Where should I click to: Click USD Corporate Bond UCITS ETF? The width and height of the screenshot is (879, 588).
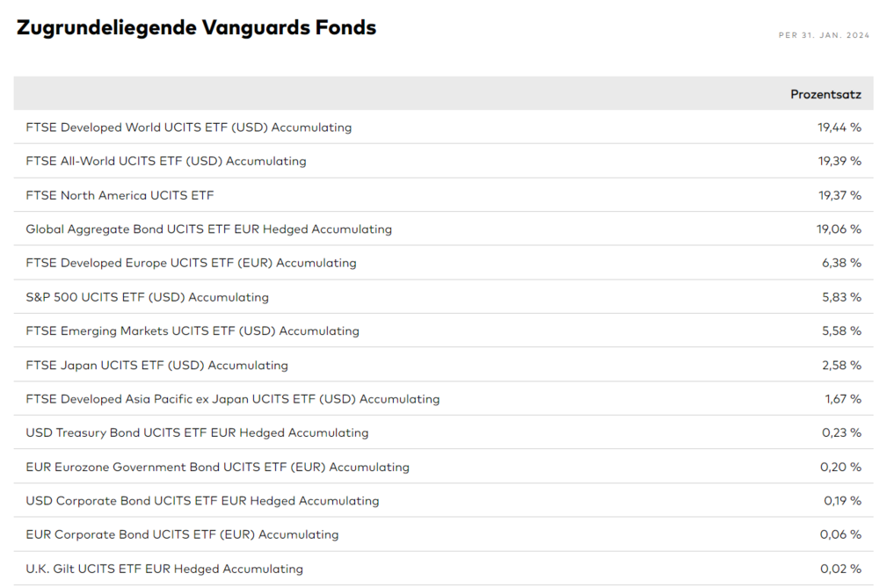click(202, 501)
